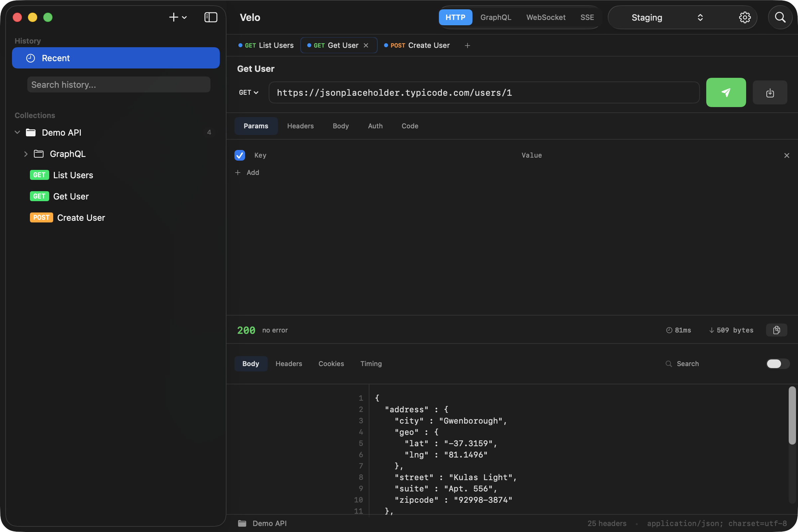Create a new request with the plus icon
798x532 pixels.
click(x=173, y=17)
